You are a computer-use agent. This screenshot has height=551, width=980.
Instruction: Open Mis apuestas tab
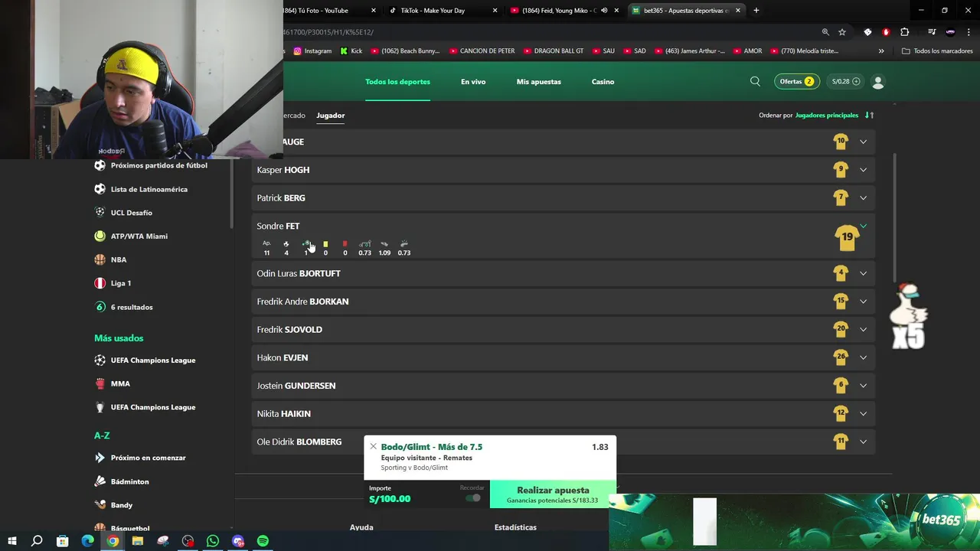(539, 82)
